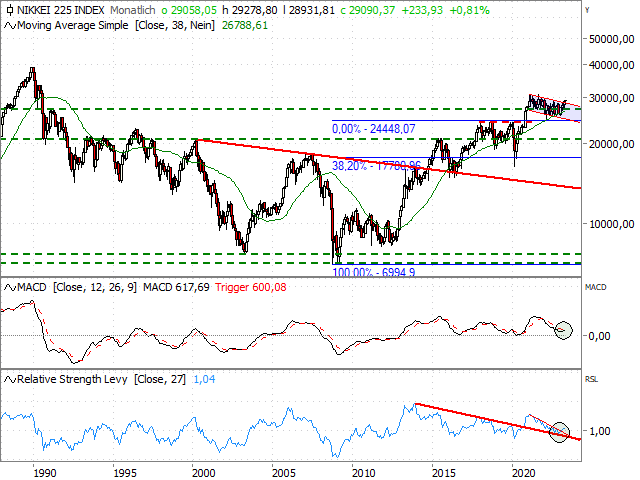Click the MACD parameters [Close, 12, 26, 9]
The width and height of the screenshot is (640, 480).
[95, 287]
